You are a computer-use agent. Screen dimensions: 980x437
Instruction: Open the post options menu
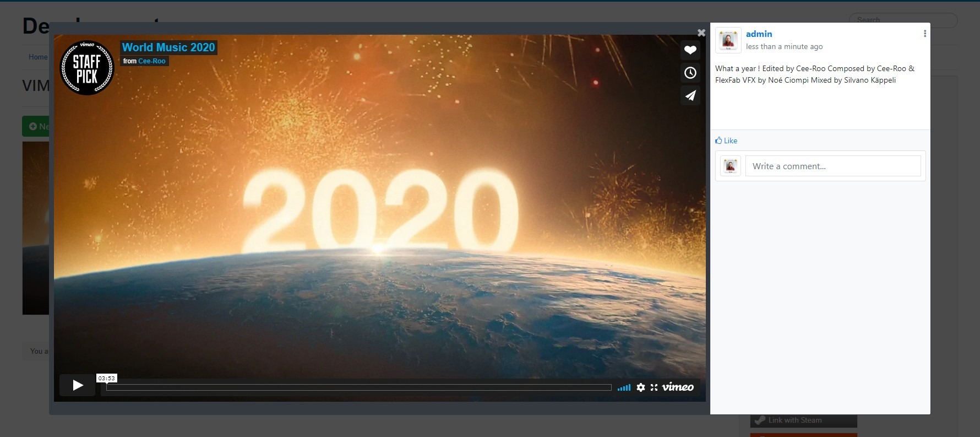click(x=925, y=34)
